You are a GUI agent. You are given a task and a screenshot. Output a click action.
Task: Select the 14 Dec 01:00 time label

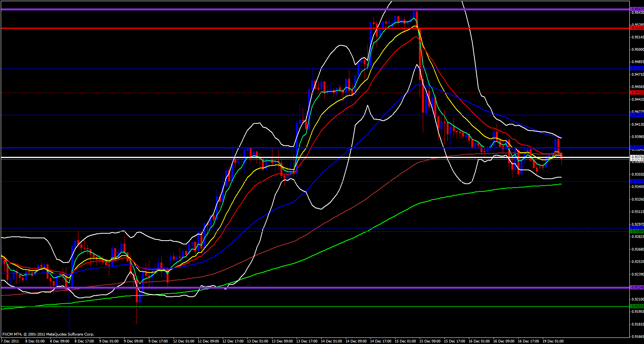(x=331, y=341)
